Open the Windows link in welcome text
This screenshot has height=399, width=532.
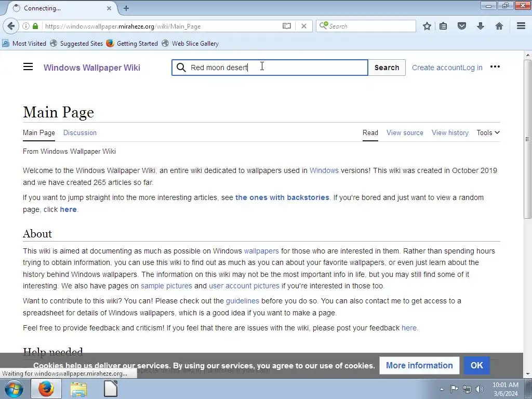pyautogui.click(x=324, y=170)
